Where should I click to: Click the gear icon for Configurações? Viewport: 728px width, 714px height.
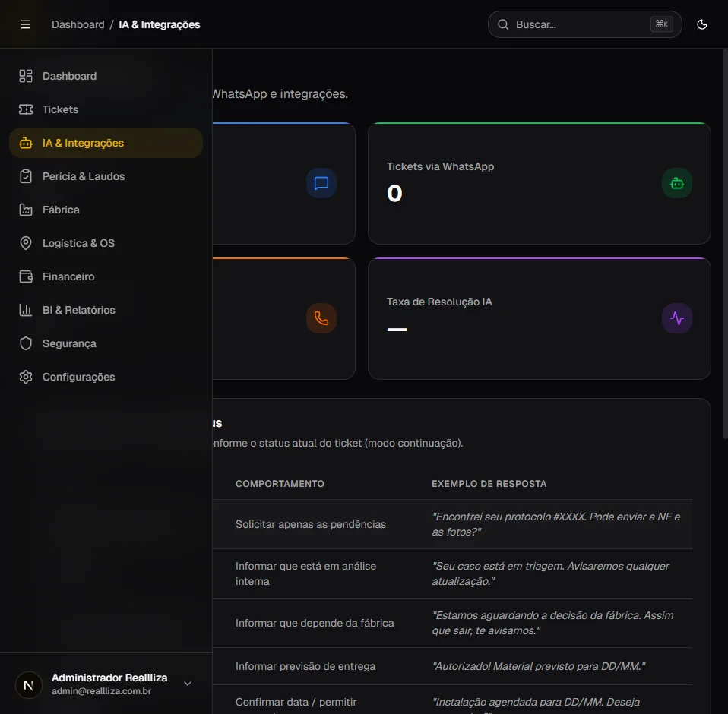(26, 377)
